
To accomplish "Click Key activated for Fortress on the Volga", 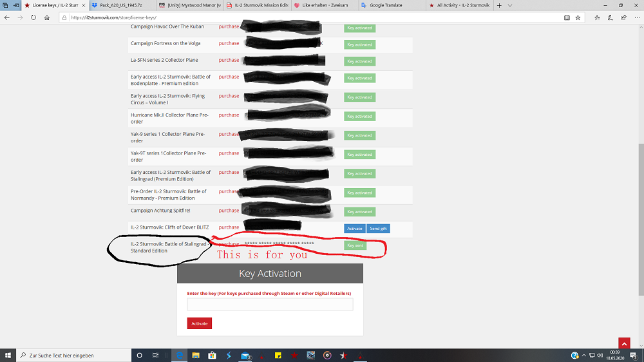I will pyautogui.click(x=359, y=44).
